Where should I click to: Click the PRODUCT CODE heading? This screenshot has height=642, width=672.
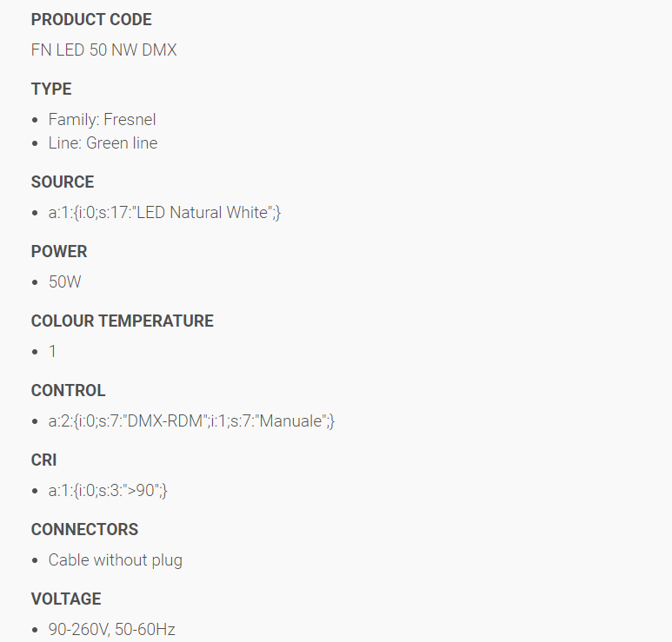click(91, 20)
